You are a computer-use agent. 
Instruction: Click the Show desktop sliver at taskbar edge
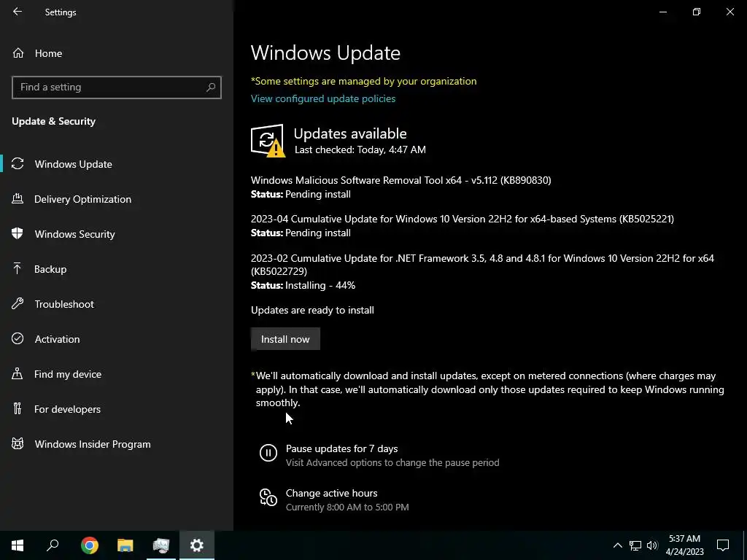pyautogui.click(x=745, y=545)
